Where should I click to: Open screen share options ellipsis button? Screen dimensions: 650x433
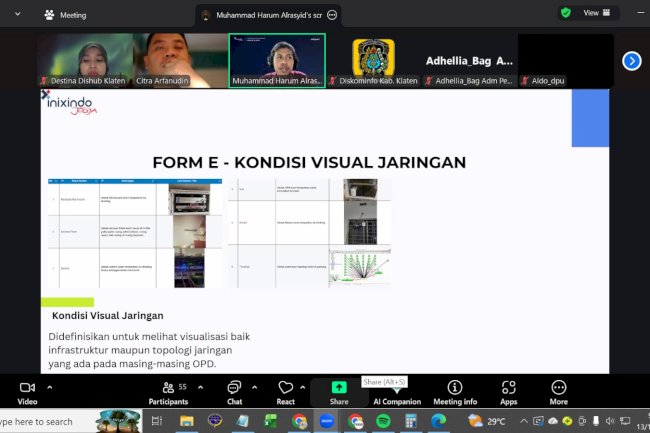pos(332,15)
